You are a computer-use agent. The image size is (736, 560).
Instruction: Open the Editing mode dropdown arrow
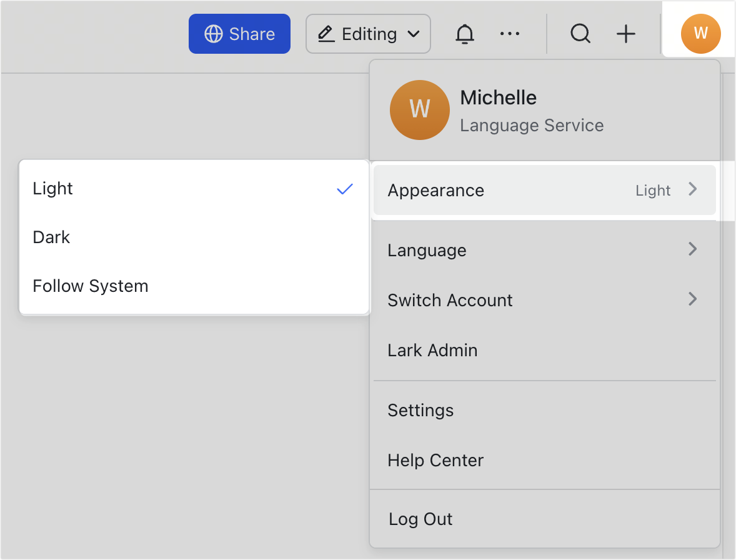[413, 34]
